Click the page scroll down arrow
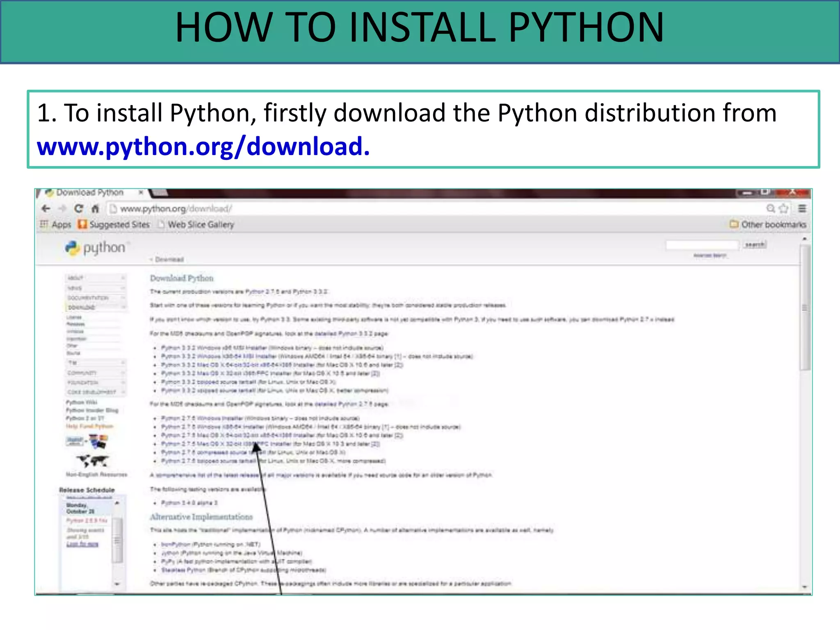The image size is (840, 630). point(804,587)
